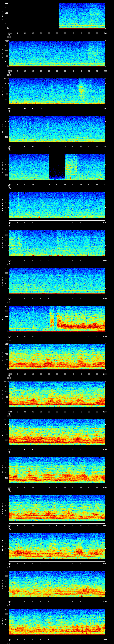The height and width of the screenshot is (644, 114).
Task: Click the "8:16:00" start time label
Action: [x=9, y=487]
